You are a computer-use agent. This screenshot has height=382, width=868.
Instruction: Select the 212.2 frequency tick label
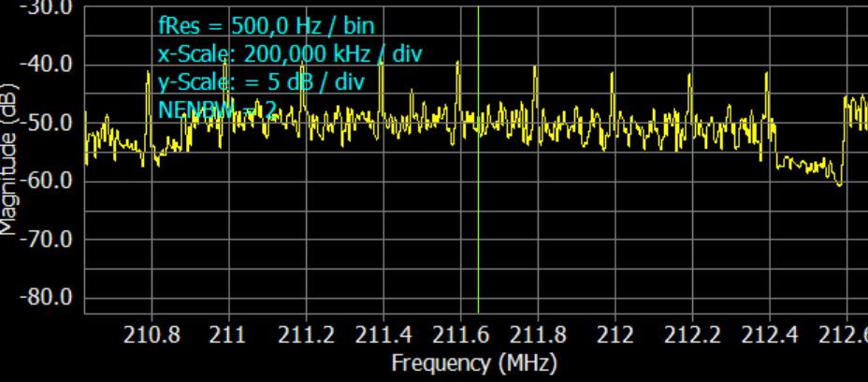tap(691, 336)
